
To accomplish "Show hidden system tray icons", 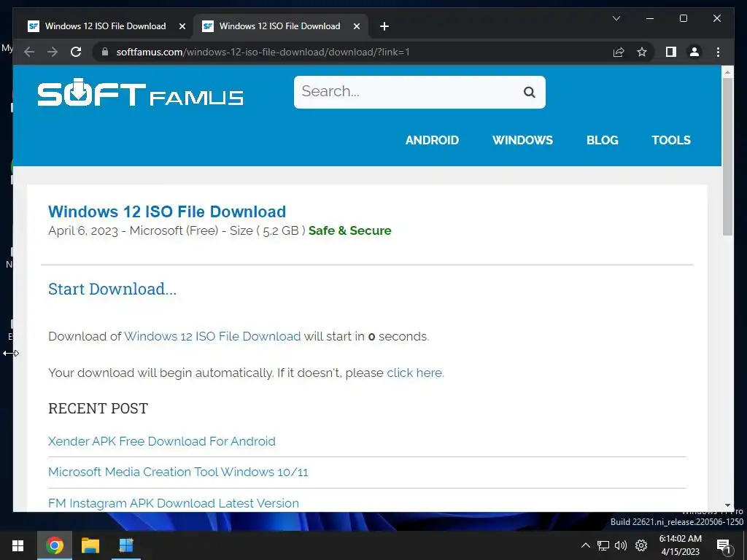I will 586,545.
